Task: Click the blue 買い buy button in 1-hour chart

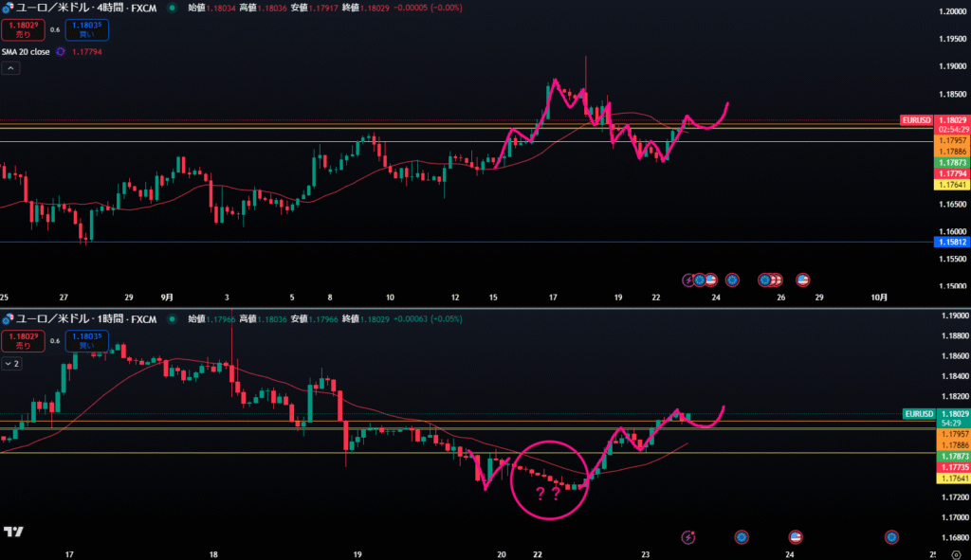Action: [x=87, y=341]
